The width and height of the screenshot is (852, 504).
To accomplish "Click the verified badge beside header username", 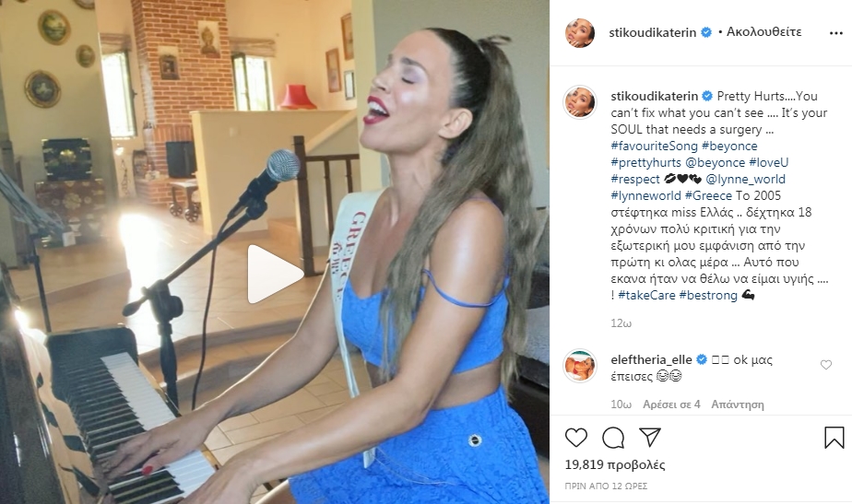I will point(705,32).
